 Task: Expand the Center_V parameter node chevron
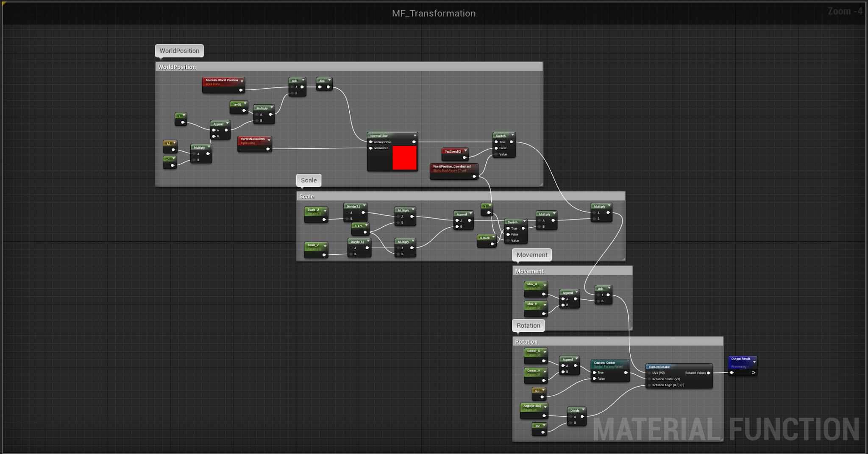[545, 372]
